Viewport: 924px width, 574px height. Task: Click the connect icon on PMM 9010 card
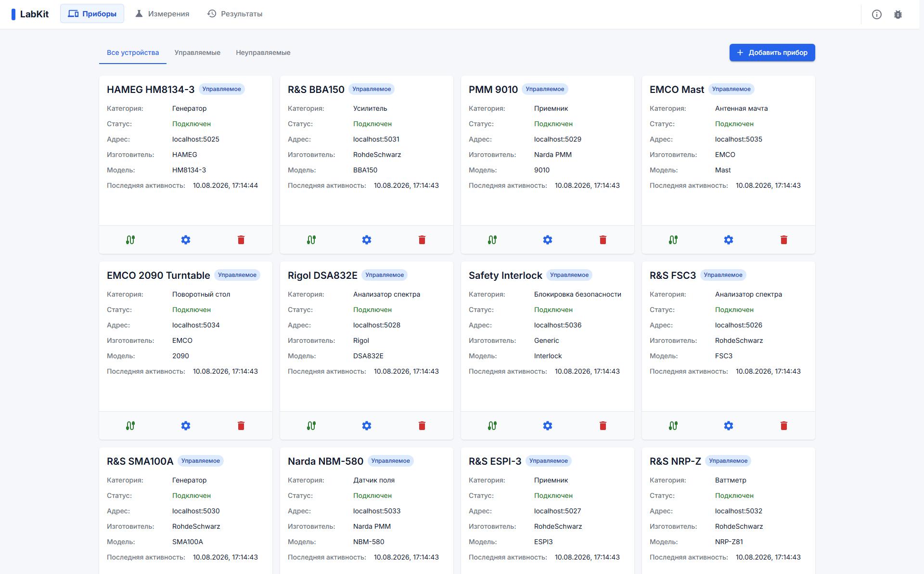(x=492, y=240)
